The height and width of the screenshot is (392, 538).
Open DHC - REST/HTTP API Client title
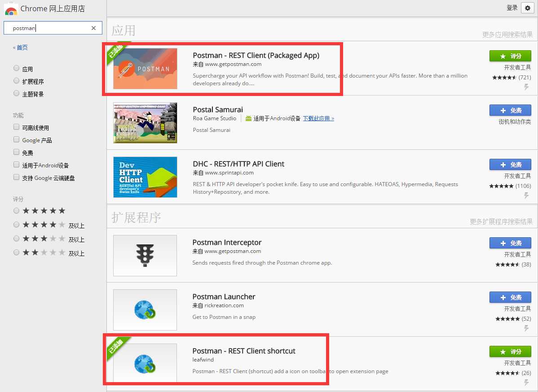tap(238, 164)
